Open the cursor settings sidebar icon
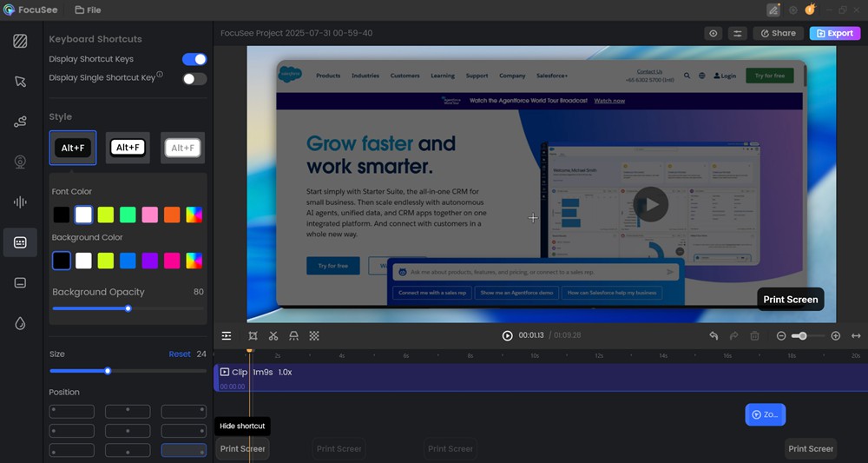Image resolution: width=868 pixels, height=463 pixels. [x=20, y=82]
